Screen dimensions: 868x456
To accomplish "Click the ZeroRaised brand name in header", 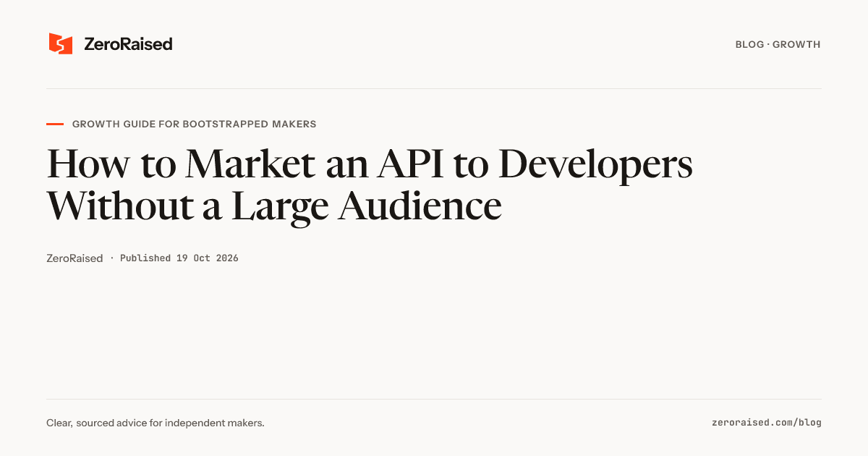I will (128, 44).
